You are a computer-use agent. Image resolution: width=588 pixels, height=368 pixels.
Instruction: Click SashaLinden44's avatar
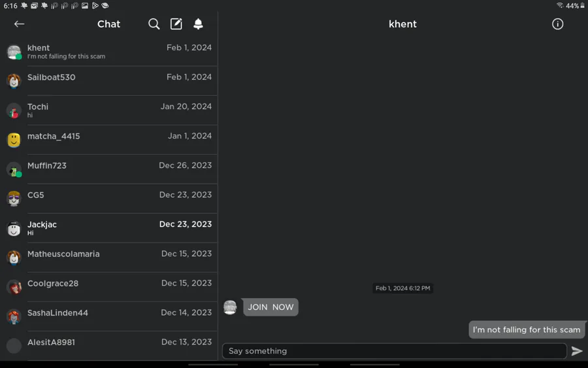click(x=14, y=316)
